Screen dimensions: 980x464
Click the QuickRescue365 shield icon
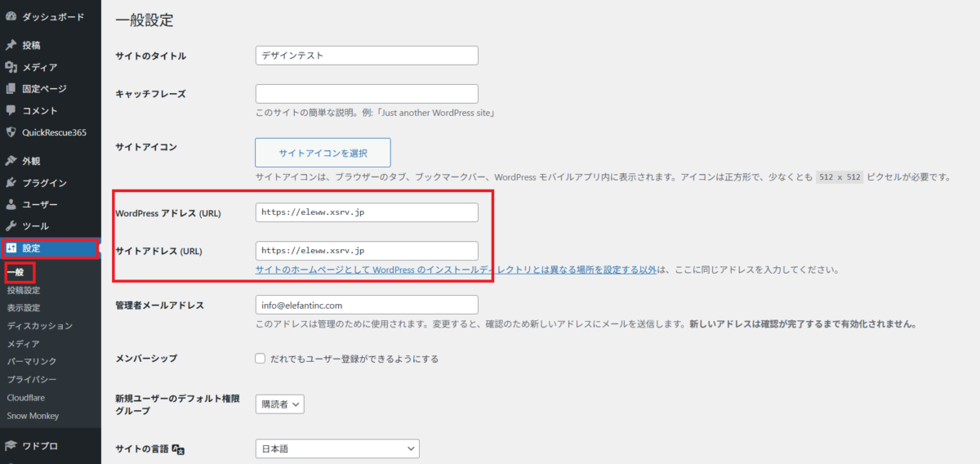(11, 132)
